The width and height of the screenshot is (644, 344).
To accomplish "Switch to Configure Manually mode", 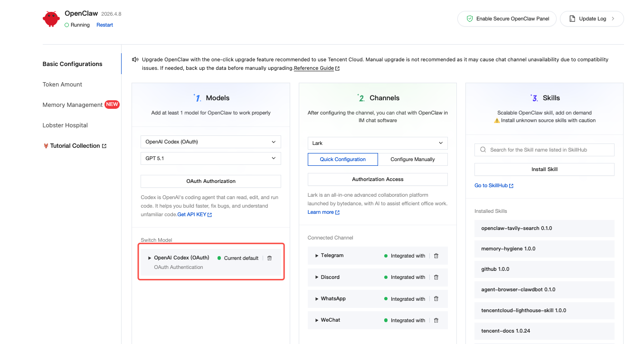I will pyautogui.click(x=412, y=159).
